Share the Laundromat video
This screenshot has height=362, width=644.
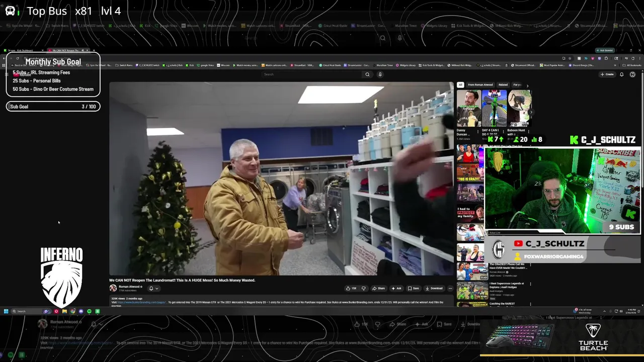(x=378, y=288)
